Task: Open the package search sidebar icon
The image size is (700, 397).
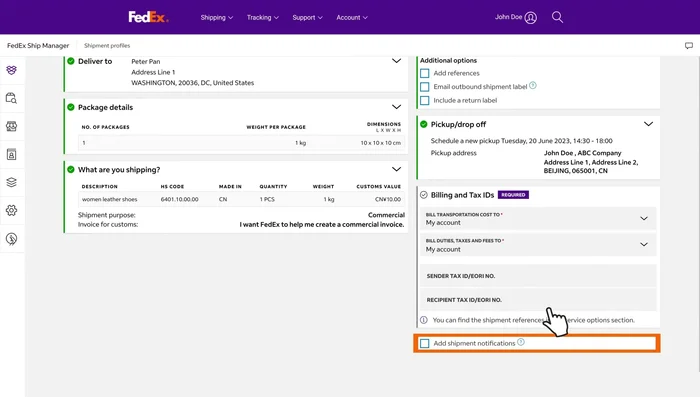Action: (12, 98)
